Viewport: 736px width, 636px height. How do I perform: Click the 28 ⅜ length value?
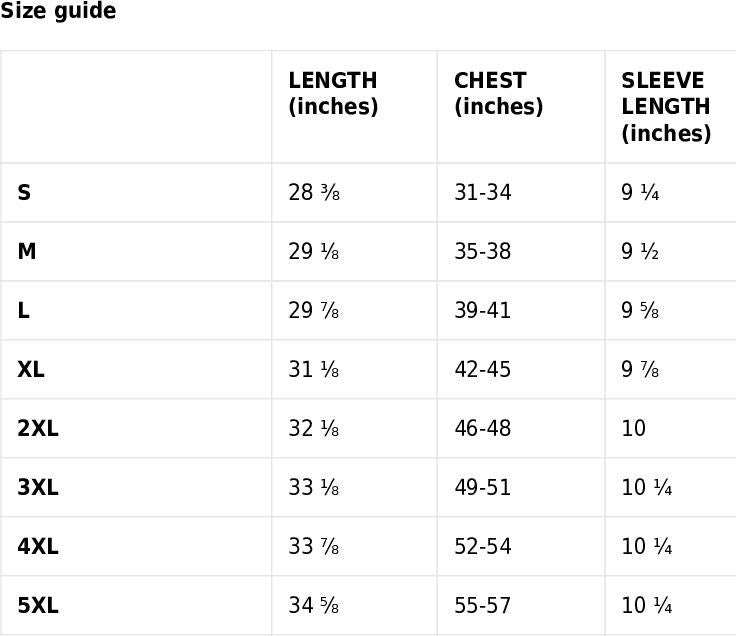coord(314,193)
